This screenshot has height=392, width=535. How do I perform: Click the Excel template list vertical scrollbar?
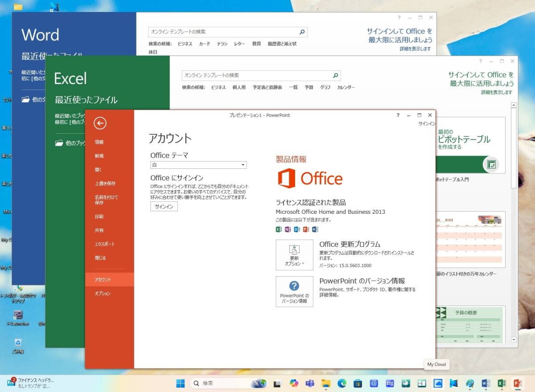click(x=514, y=223)
